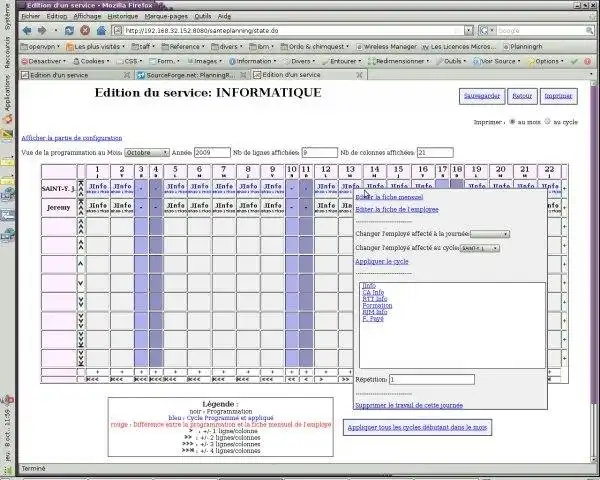Viewport: 600px width, 480px height.
Task: Choose Formation in the popup work list
Action: click(377, 305)
